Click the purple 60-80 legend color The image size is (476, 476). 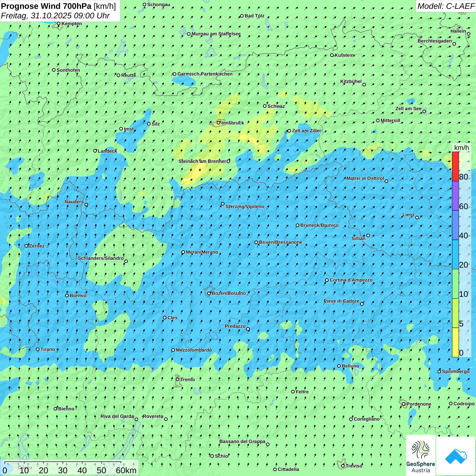[x=455, y=196]
